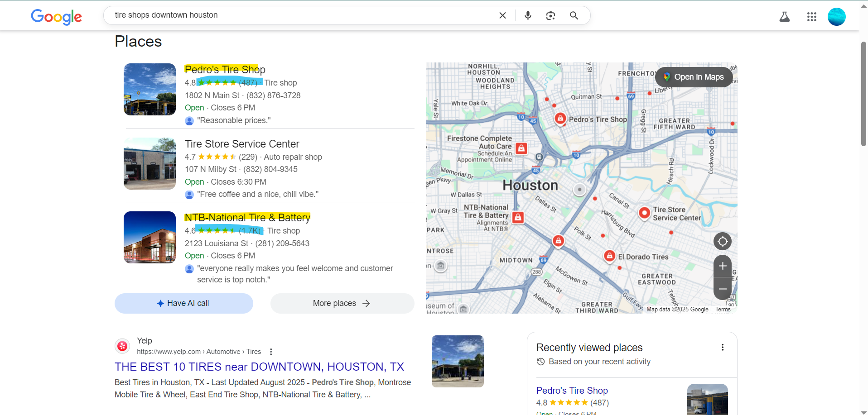Image resolution: width=868 pixels, height=415 pixels.
Task: Open THE BEST 10 TIRES Yelp result
Action: (x=259, y=367)
